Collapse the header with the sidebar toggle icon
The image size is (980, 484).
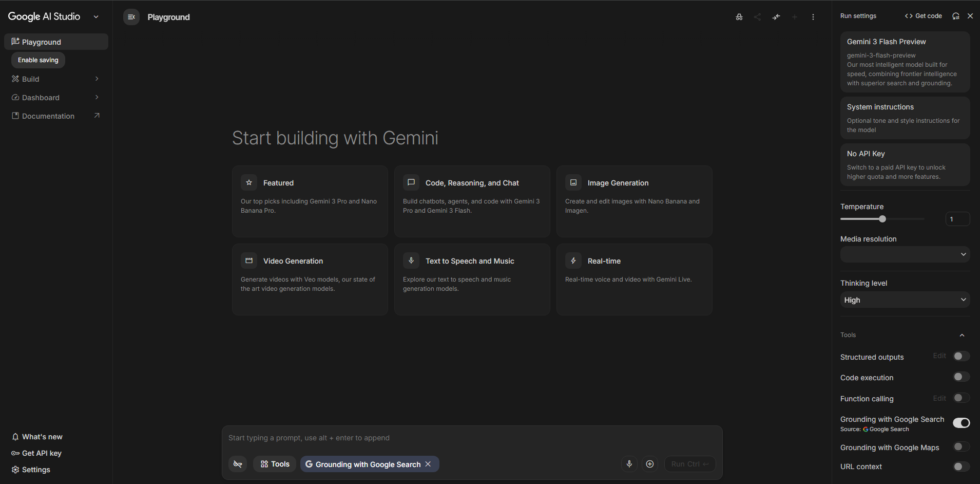pyautogui.click(x=131, y=16)
